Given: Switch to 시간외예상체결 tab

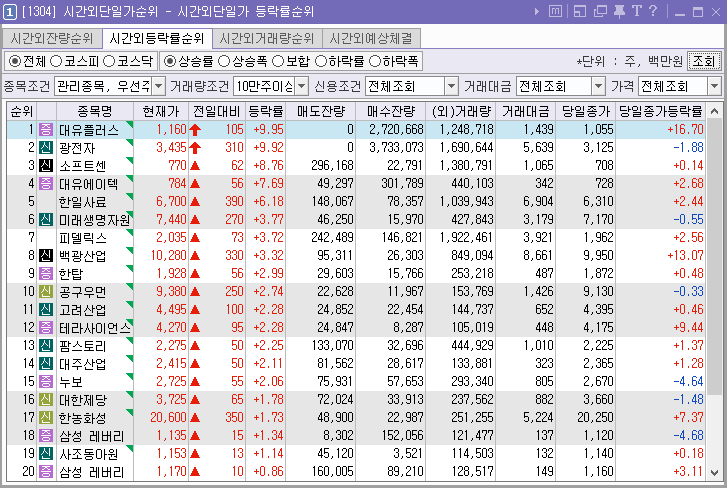Looking at the screenshot, I should point(371,38).
